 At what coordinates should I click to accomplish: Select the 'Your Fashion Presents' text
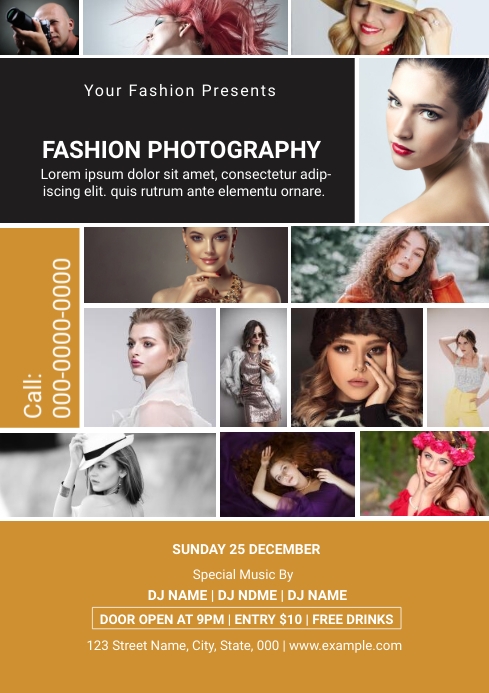180,91
